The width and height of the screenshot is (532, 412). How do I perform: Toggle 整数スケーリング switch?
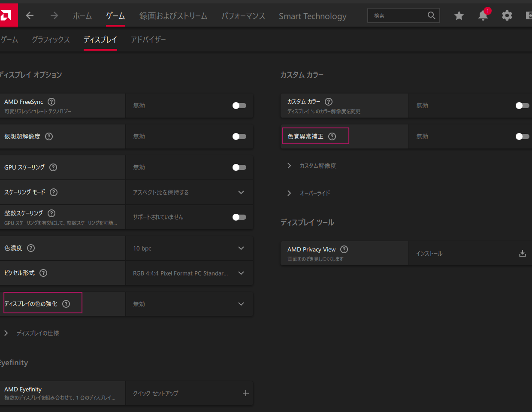pyautogui.click(x=239, y=217)
